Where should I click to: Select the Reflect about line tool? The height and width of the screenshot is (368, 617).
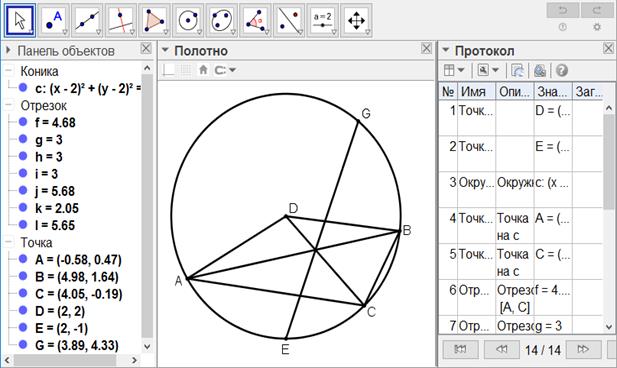coord(289,20)
